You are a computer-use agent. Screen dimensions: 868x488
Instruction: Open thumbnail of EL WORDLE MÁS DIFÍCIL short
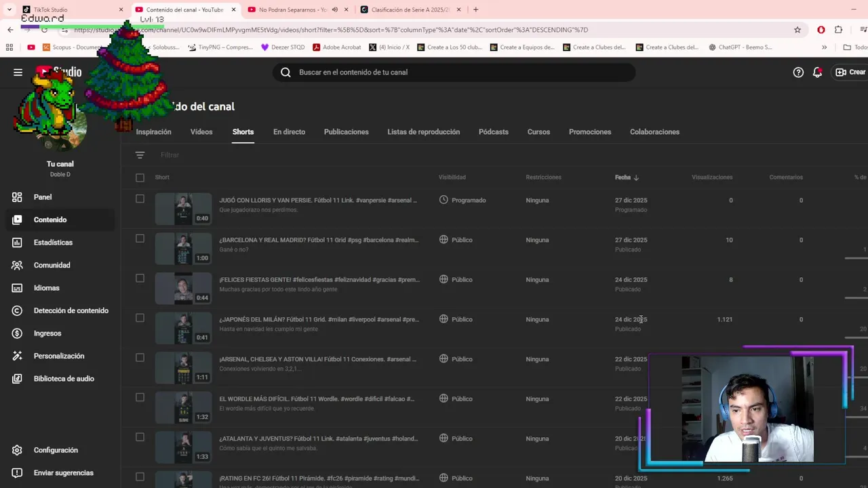pyautogui.click(x=183, y=407)
